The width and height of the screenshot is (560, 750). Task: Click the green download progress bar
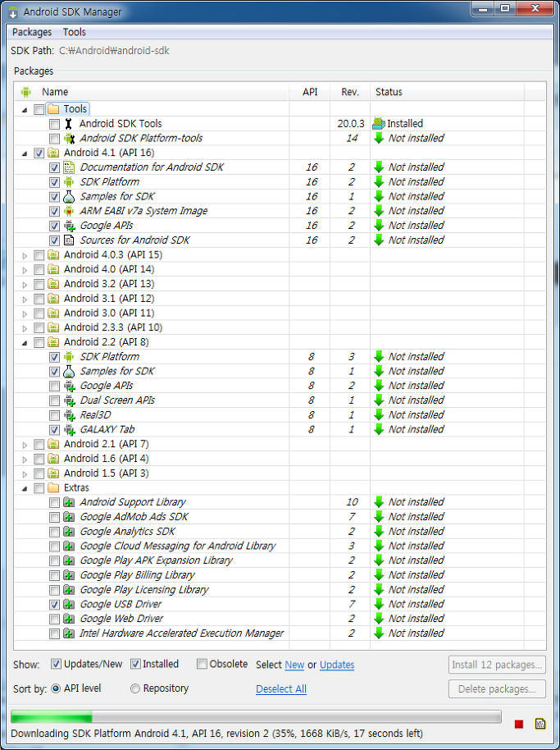(256, 716)
